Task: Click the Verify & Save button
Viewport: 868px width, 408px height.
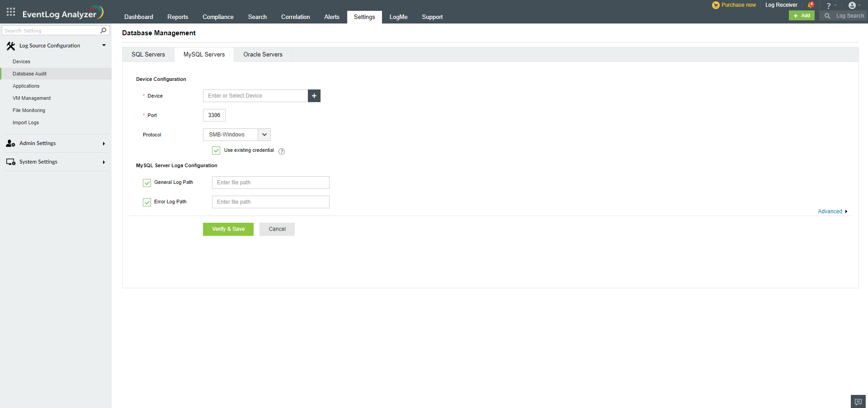Action: point(228,229)
